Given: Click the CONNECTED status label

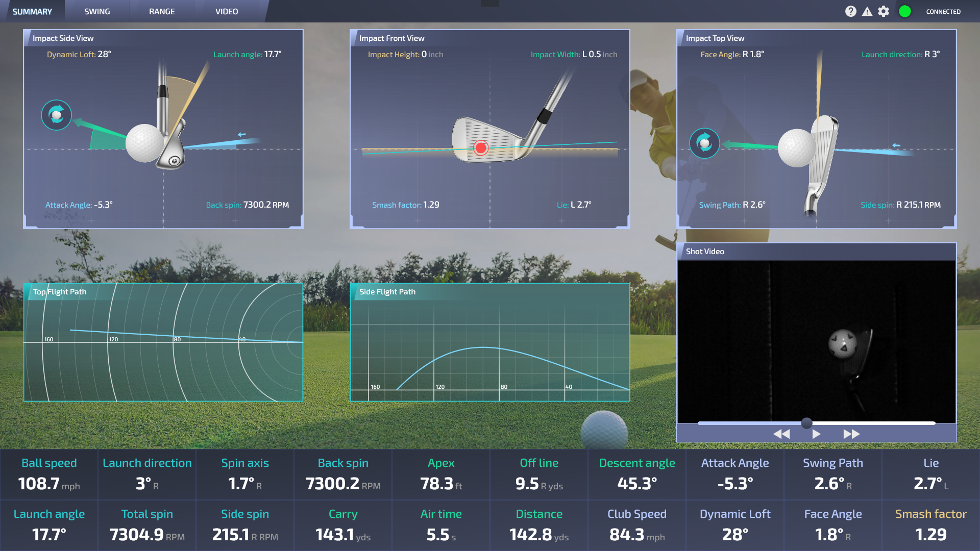Looking at the screenshot, I should click(x=943, y=11).
